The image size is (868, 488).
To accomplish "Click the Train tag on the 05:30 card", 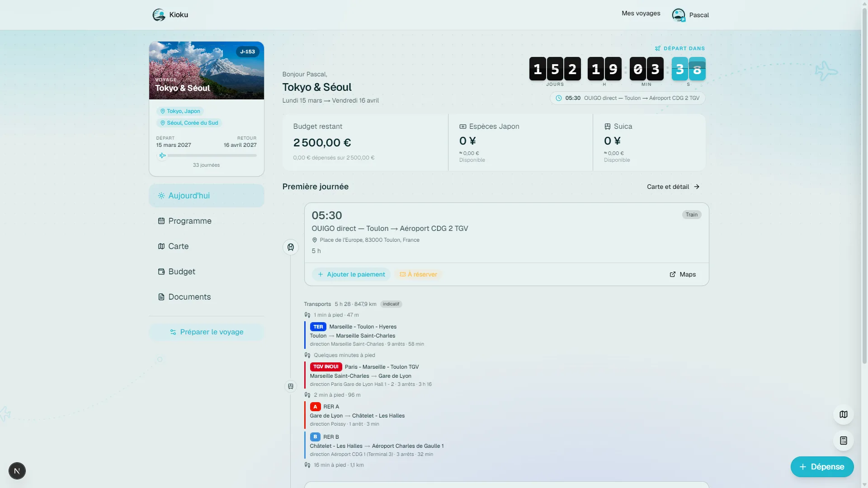I will (x=691, y=215).
